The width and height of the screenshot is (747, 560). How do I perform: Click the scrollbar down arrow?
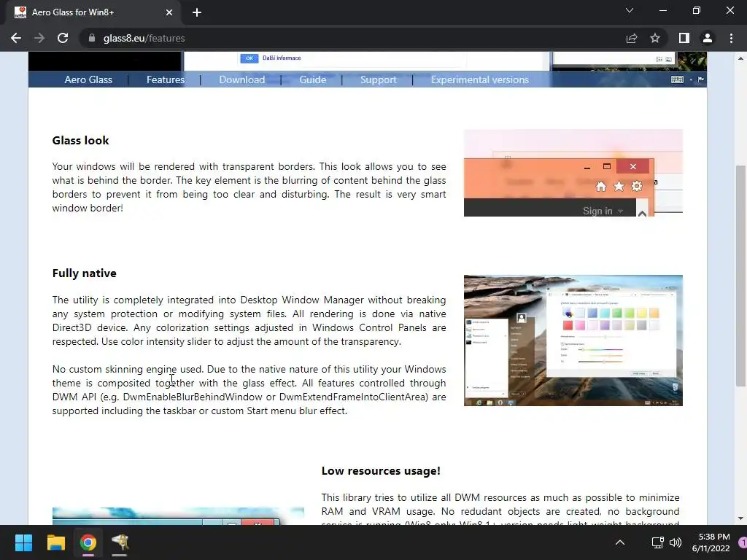pyautogui.click(x=740, y=518)
